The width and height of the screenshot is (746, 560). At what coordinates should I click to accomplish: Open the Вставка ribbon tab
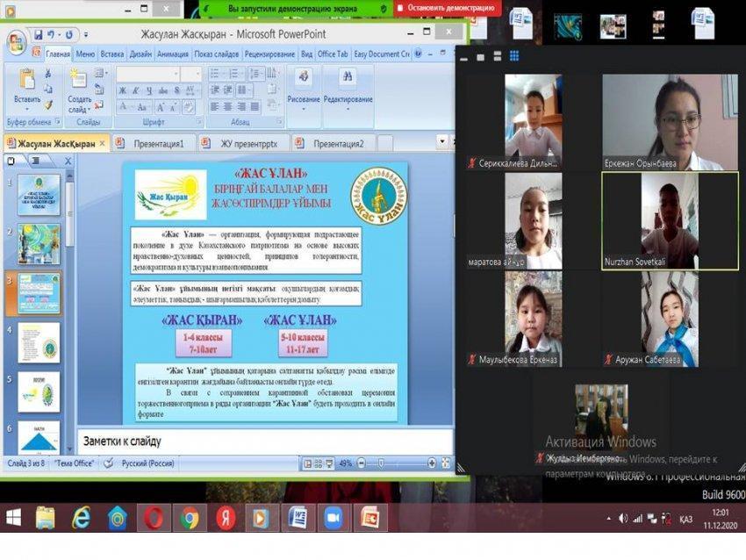111,54
